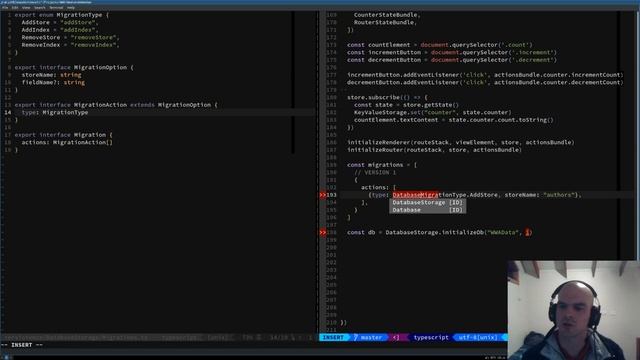Click the 'MigrationAction extends MigrationOption' line
The height and width of the screenshot is (360, 640).
[x=116, y=105]
